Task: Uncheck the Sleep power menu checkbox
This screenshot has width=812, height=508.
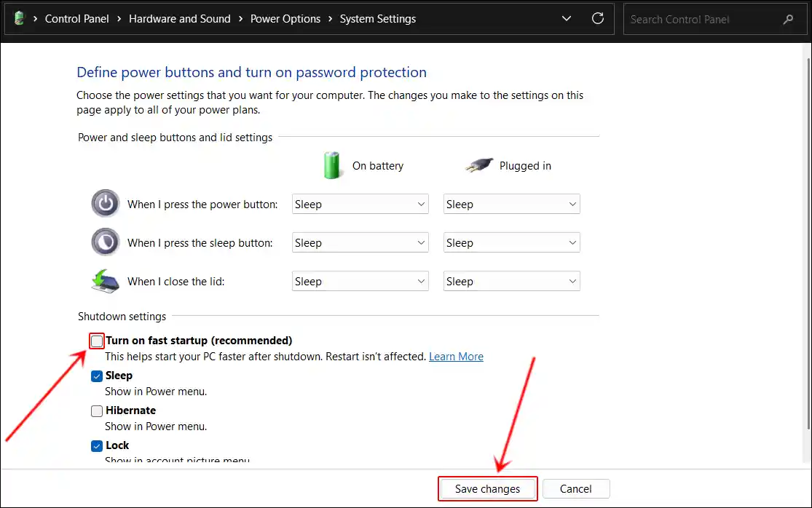Action: [x=97, y=376]
